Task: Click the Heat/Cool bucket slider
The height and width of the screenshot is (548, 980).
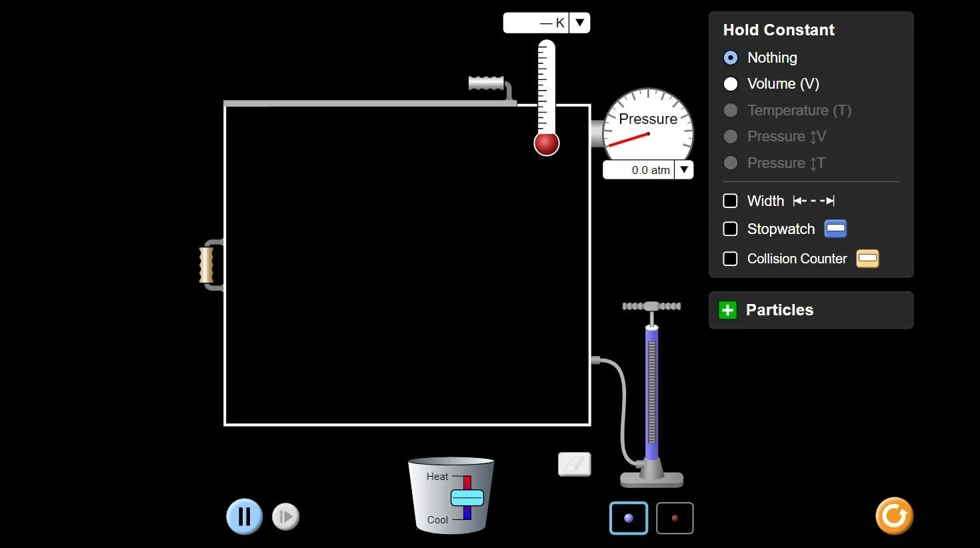Action: pos(469,497)
